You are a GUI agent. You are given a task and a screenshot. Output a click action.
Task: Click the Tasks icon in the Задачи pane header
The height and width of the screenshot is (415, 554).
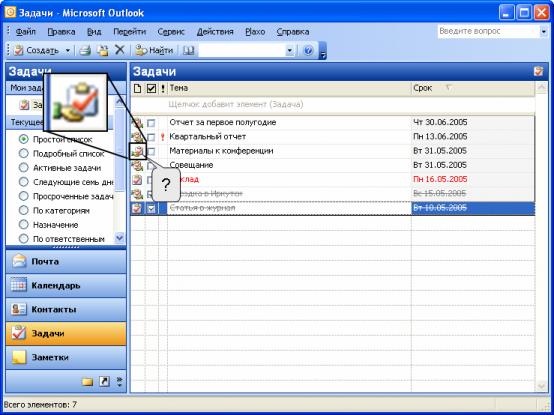tap(538, 71)
